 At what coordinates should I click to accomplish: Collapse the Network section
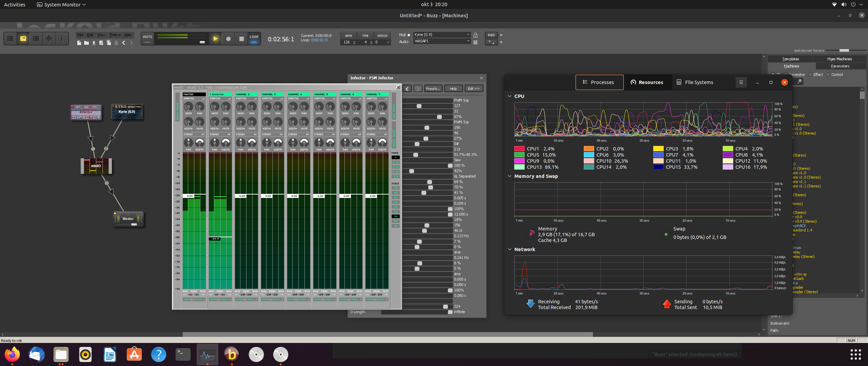click(x=510, y=249)
